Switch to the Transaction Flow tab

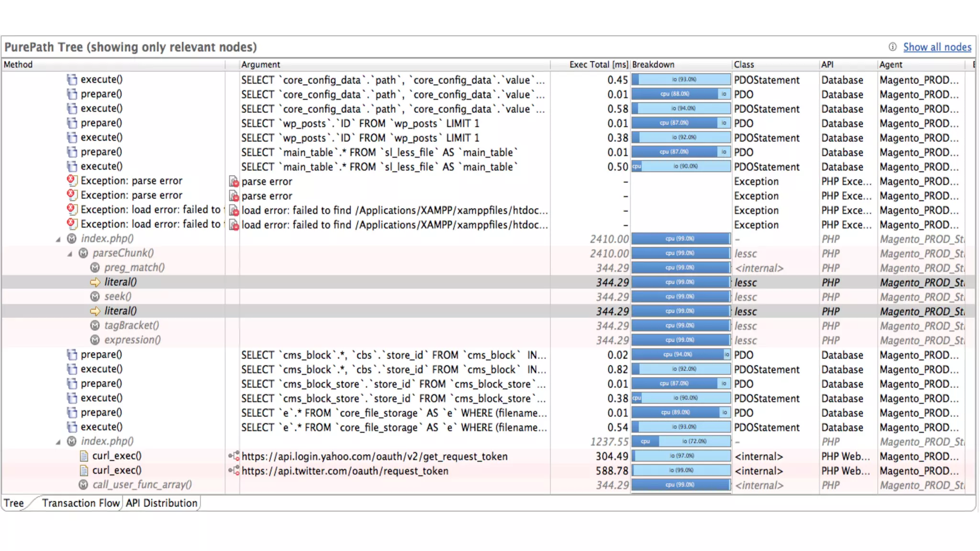point(80,503)
